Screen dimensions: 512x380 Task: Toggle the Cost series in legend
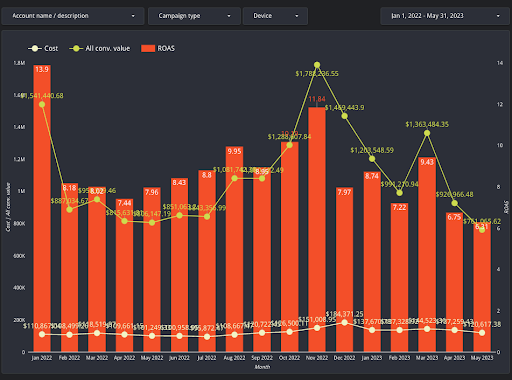tap(43, 48)
